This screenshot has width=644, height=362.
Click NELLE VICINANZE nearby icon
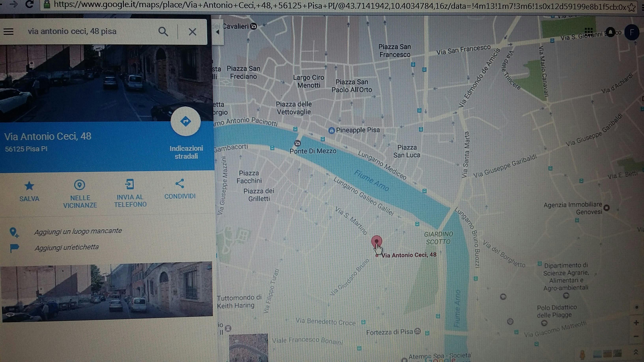click(80, 185)
